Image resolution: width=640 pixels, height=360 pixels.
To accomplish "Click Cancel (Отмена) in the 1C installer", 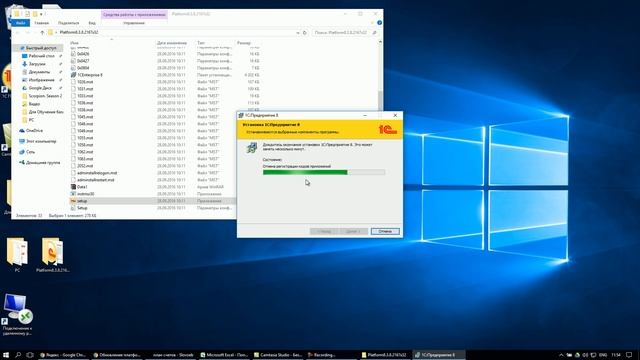I will pos(385,231).
